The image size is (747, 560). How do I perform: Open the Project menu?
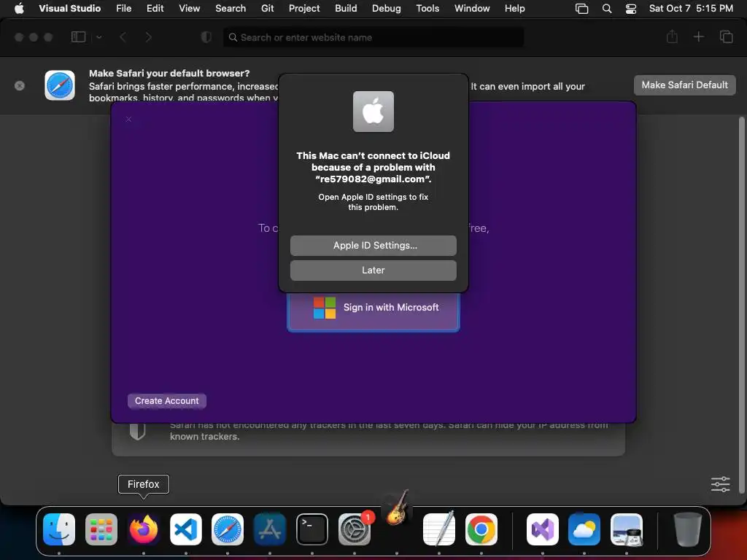pos(304,9)
